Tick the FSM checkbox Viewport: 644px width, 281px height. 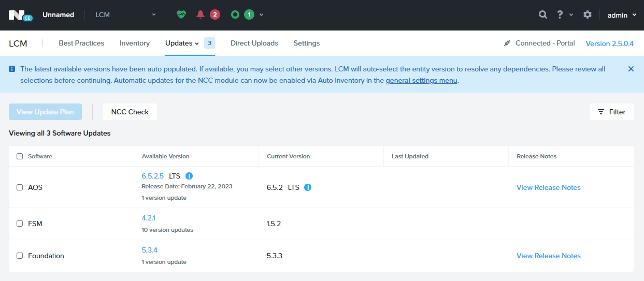20,224
